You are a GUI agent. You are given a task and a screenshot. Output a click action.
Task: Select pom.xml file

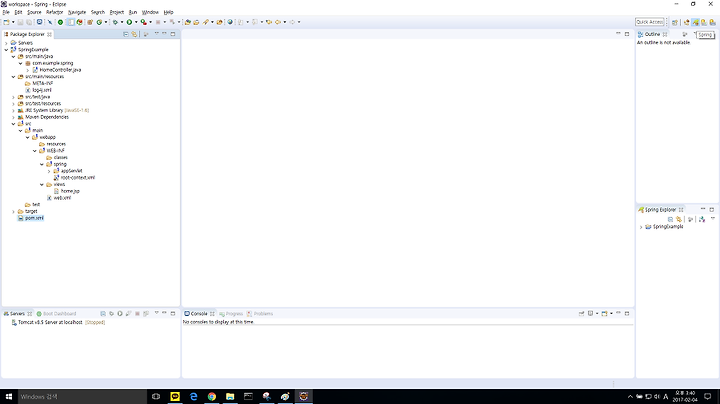(x=34, y=218)
